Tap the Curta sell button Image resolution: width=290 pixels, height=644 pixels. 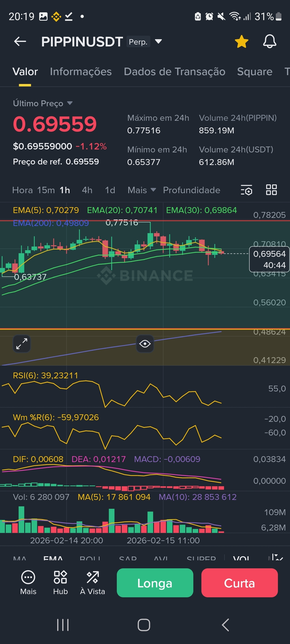(x=240, y=583)
